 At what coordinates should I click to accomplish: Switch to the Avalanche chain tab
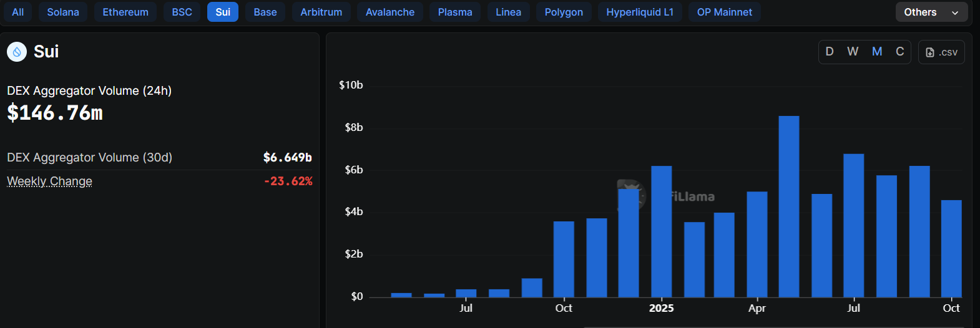[390, 12]
